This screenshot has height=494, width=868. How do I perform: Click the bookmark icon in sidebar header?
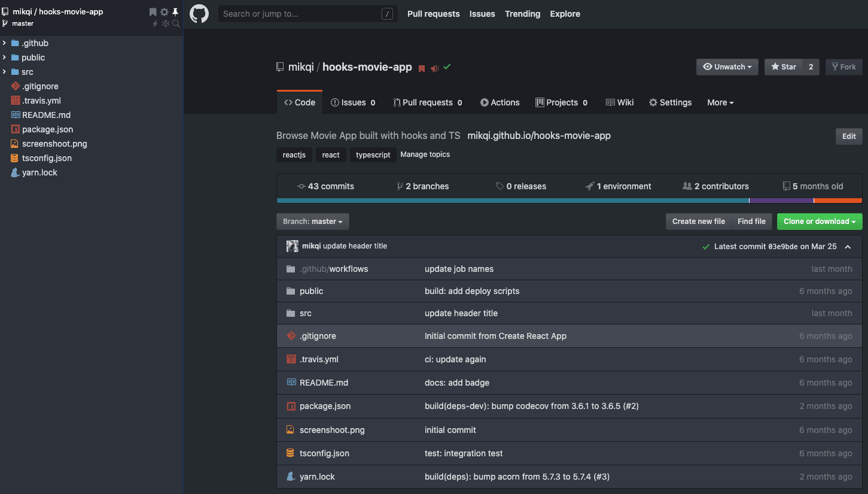tap(153, 12)
